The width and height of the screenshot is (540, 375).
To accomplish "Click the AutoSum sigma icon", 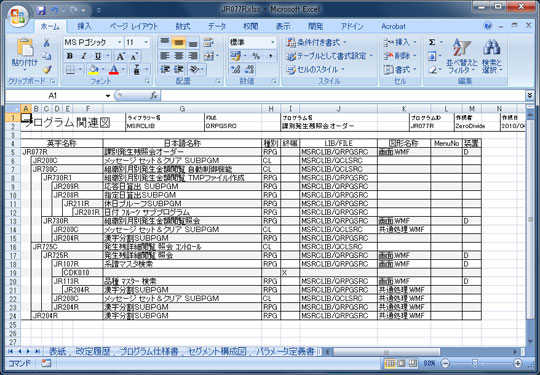I will 432,42.
